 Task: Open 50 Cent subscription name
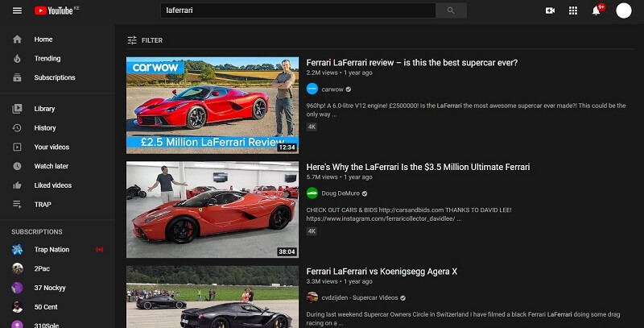click(x=46, y=307)
